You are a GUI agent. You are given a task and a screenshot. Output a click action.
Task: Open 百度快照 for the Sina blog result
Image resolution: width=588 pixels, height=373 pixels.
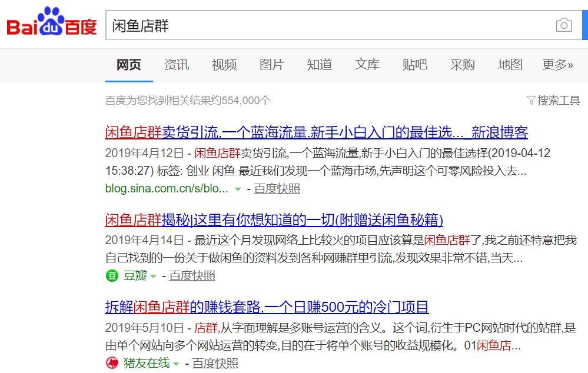[277, 189]
